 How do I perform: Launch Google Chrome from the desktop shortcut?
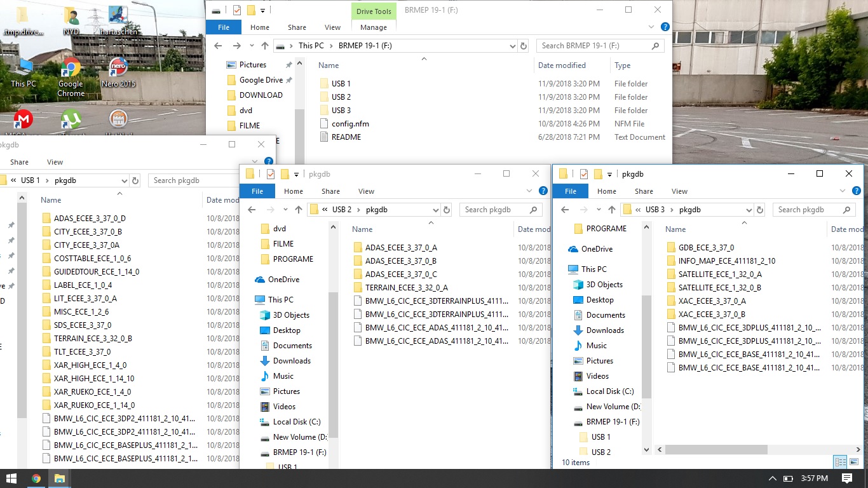[x=71, y=78]
